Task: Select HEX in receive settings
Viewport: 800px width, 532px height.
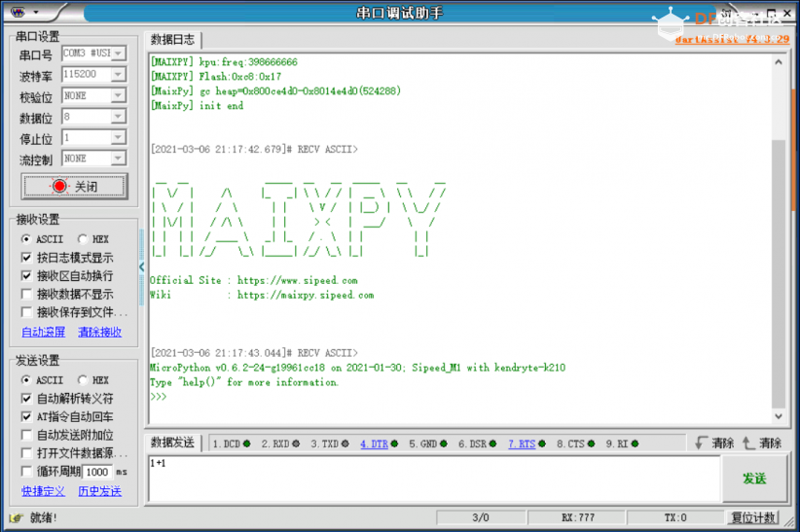Action: click(x=83, y=238)
